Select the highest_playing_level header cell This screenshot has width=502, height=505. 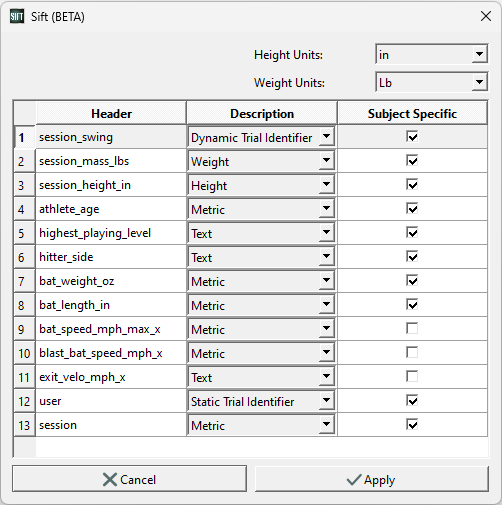pyautogui.click(x=111, y=233)
